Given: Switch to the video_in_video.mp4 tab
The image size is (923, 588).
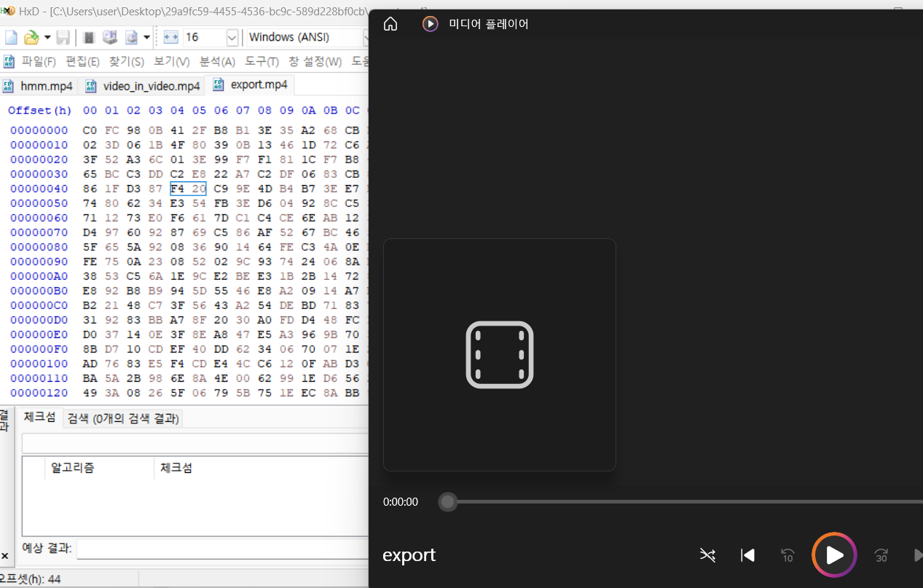Looking at the screenshot, I should [x=143, y=86].
